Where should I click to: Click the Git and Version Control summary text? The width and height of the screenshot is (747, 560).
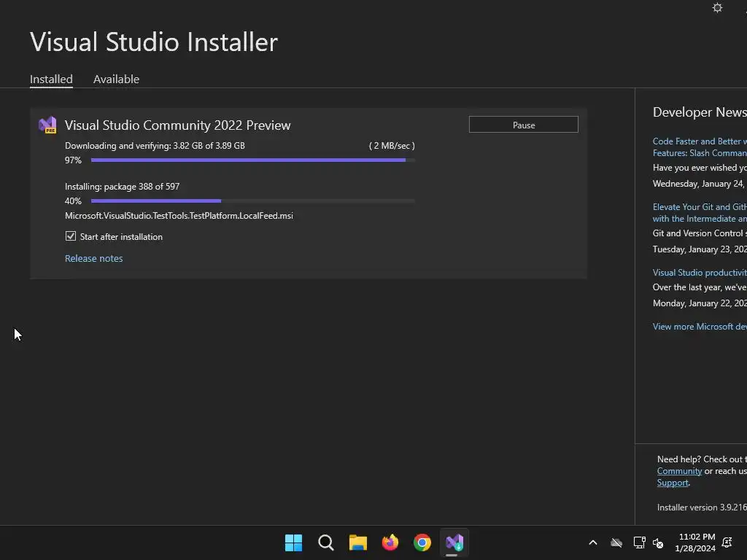point(700,233)
